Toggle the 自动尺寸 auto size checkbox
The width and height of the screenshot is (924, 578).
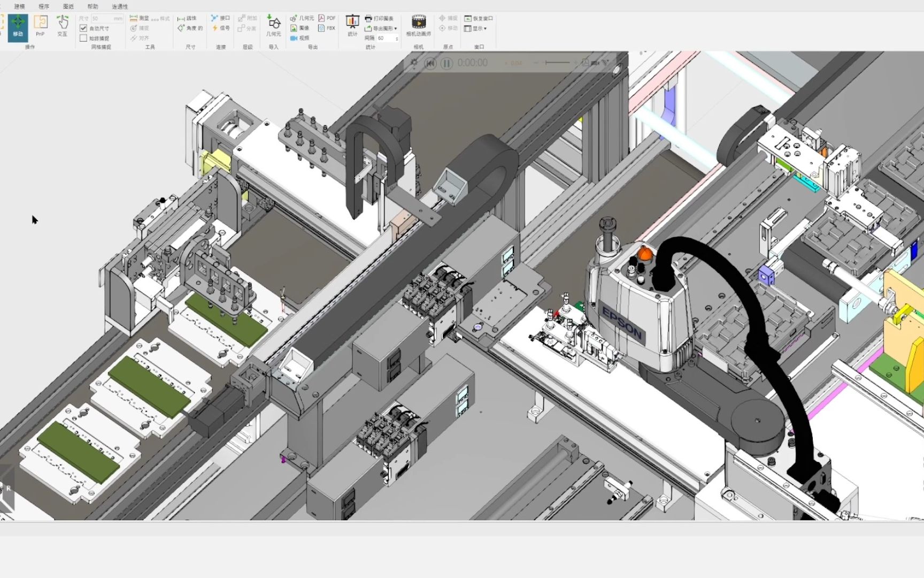click(83, 28)
